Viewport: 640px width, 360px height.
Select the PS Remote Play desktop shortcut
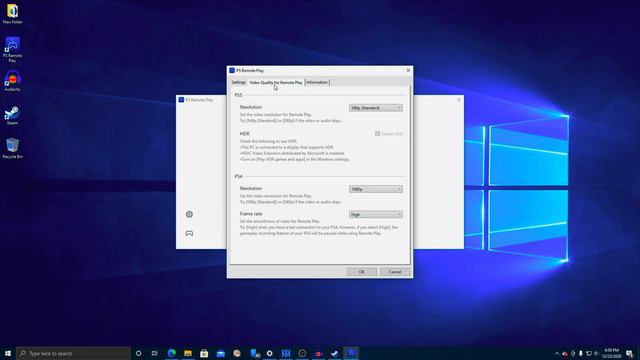(x=12, y=49)
